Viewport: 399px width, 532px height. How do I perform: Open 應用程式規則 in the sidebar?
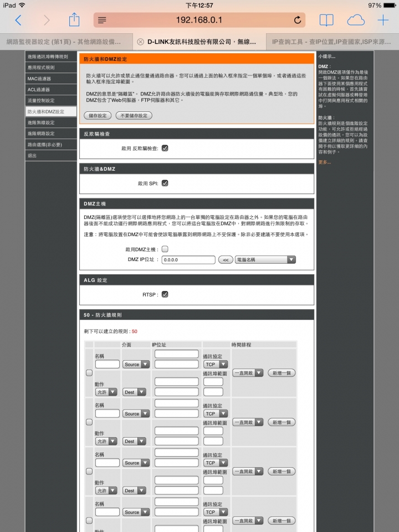(x=51, y=68)
